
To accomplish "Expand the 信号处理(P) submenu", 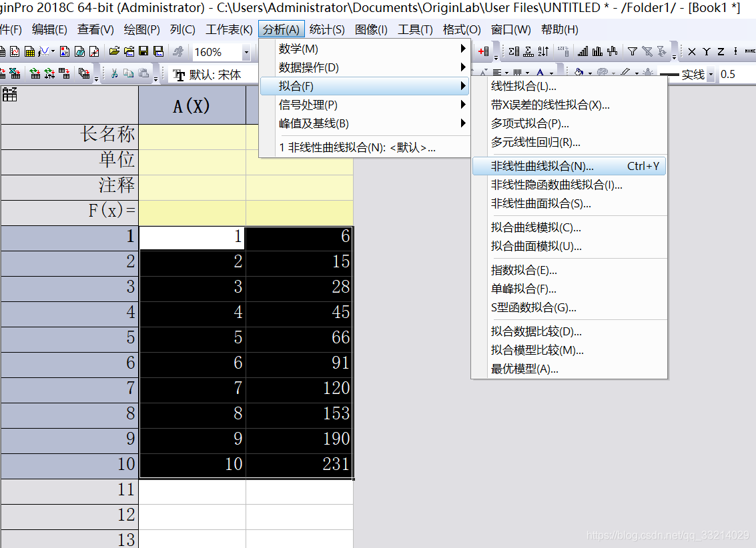I will coord(364,105).
